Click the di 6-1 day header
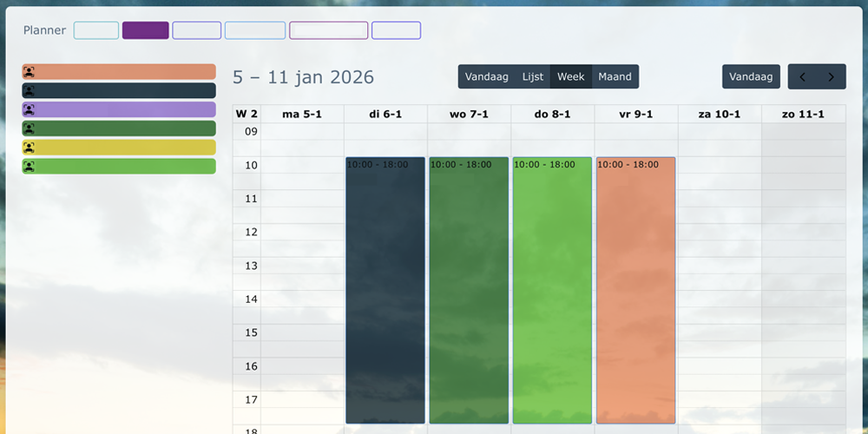Image resolution: width=868 pixels, height=434 pixels. (385, 114)
